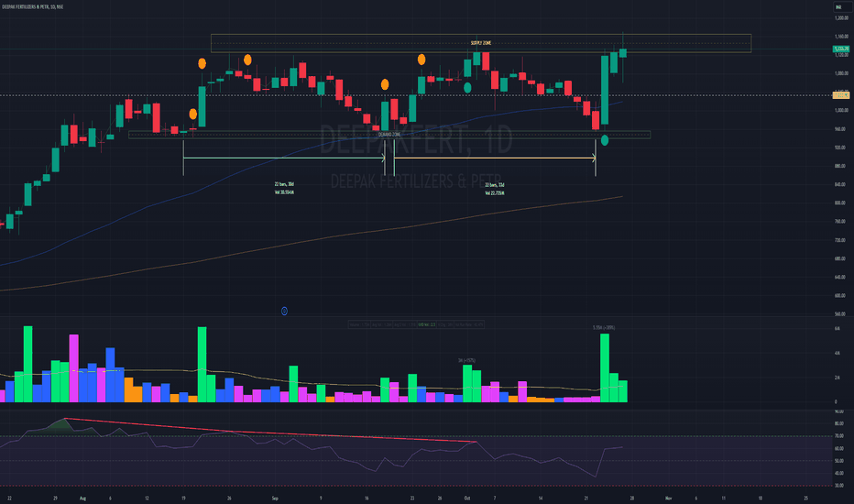Click the Oct label on the time axis

point(466,498)
